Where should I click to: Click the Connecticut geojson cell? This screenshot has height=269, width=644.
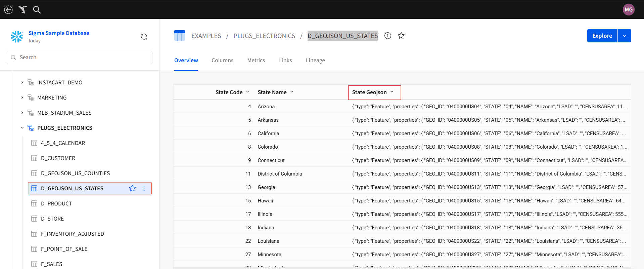click(490, 160)
